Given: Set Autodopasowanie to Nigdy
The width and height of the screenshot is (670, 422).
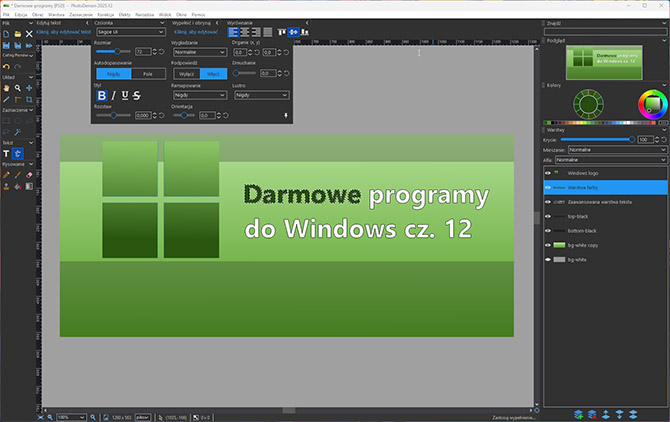Looking at the screenshot, I should (x=114, y=74).
